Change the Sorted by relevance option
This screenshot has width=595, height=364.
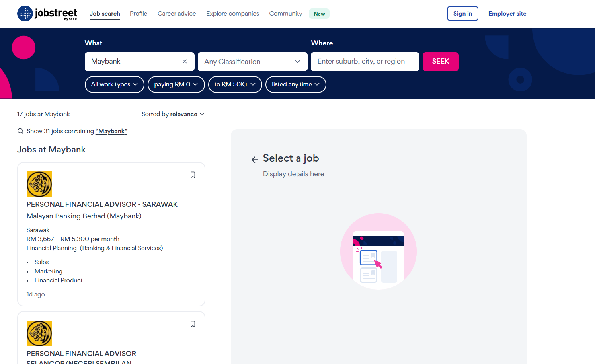(x=173, y=114)
